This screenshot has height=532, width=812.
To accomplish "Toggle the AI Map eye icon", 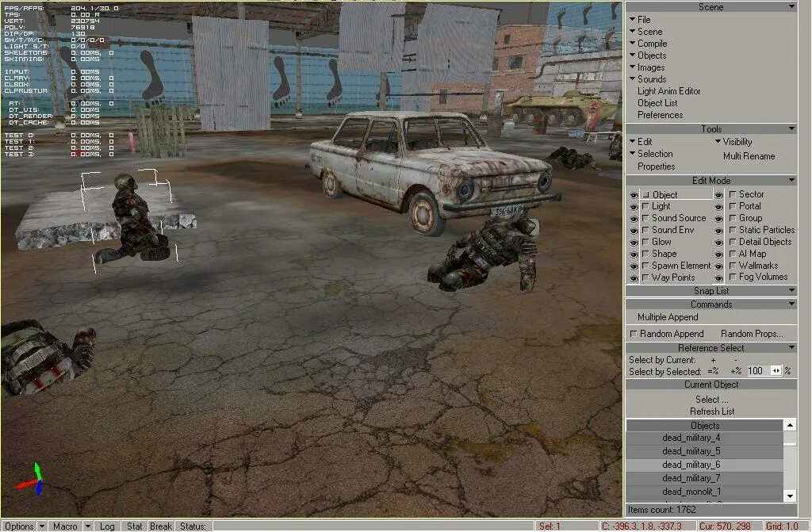I will point(718,255).
